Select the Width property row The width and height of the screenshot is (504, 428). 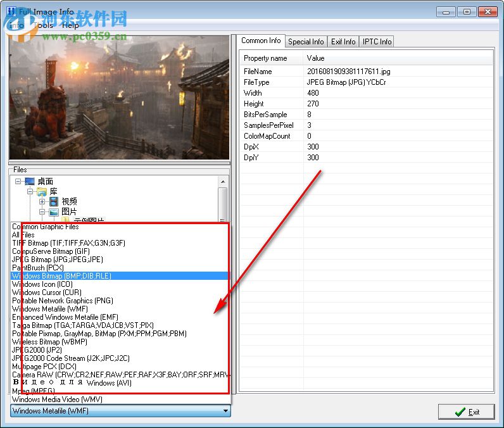[366, 93]
